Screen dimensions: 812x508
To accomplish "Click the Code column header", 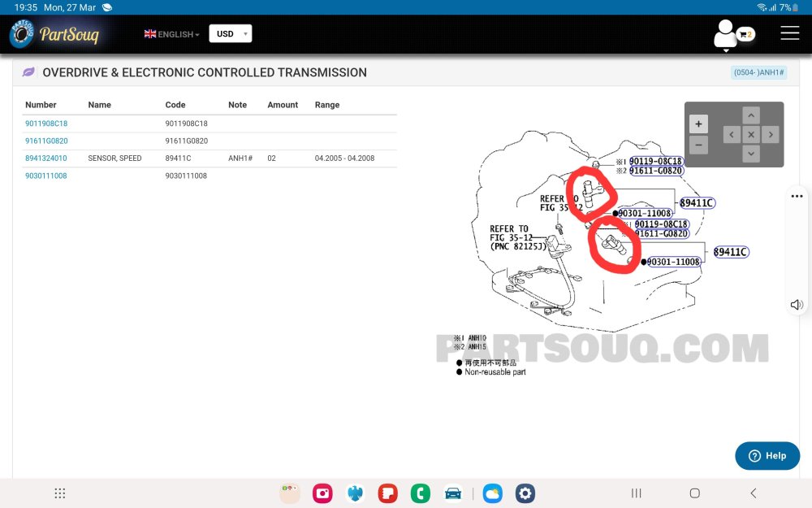I will point(175,105).
